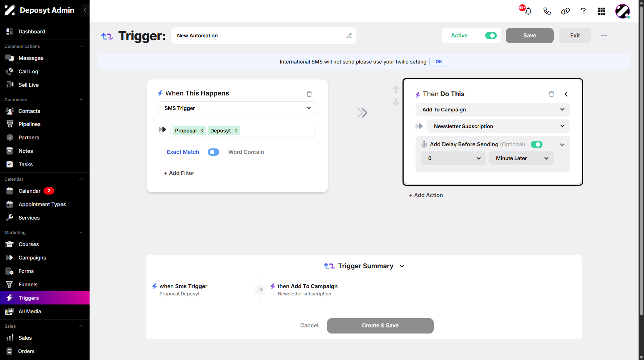Open notifications bell icon
The width and height of the screenshot is (644, 360).
(528, 11)
